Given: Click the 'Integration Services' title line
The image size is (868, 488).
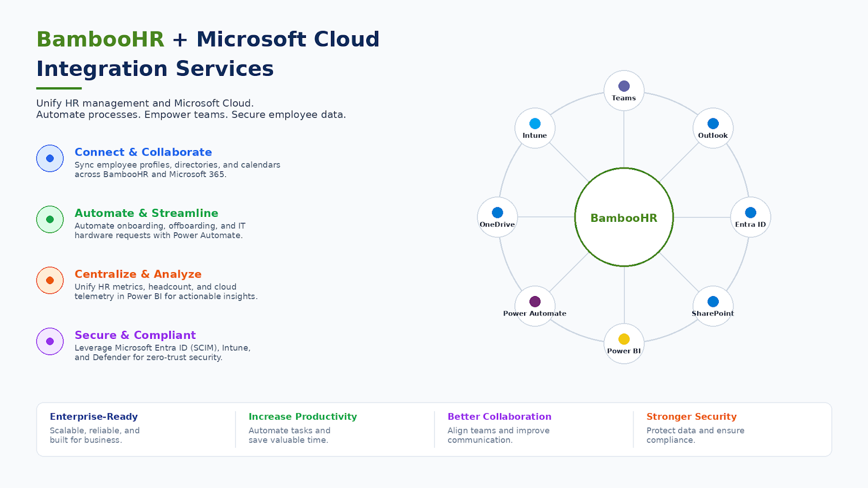Looking at the screenshot, I should [155, 69].
